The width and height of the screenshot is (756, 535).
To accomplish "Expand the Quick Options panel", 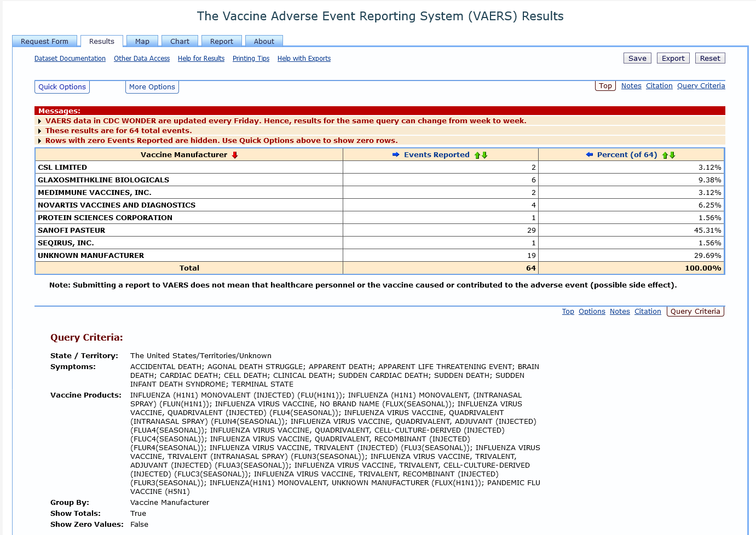I will pos(62,87).
